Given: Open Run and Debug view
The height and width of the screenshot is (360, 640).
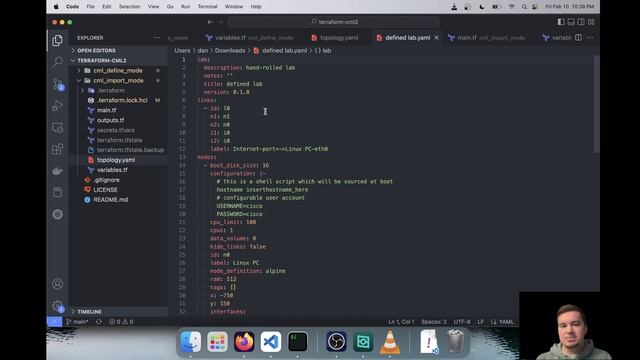Looking at the screenshot, I should pyautogui.click(x=58, y=106).
